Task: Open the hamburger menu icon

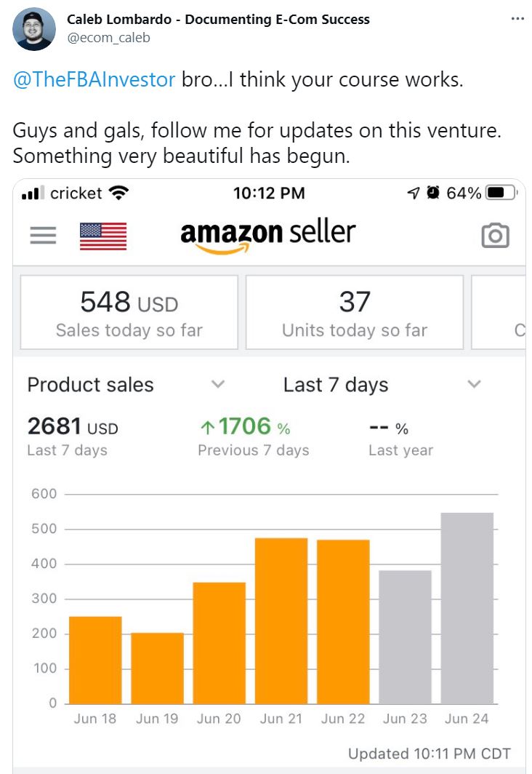Action: pos(43,236)
